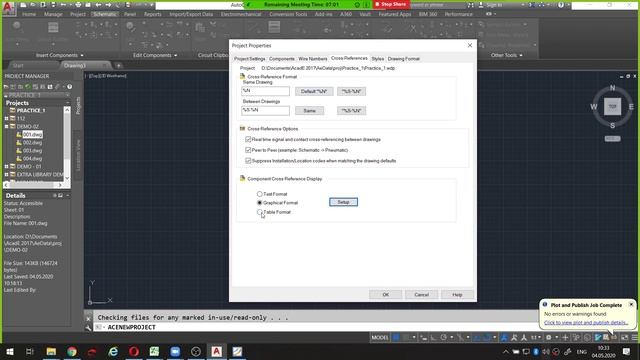Click OK in Project Properties dialog
The image size is (640, 360).
click(x=385, y=294)
